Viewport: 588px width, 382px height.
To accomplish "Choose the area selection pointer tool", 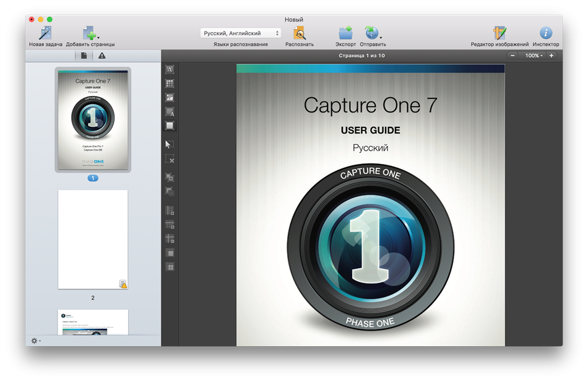I will tap(170, 144).
